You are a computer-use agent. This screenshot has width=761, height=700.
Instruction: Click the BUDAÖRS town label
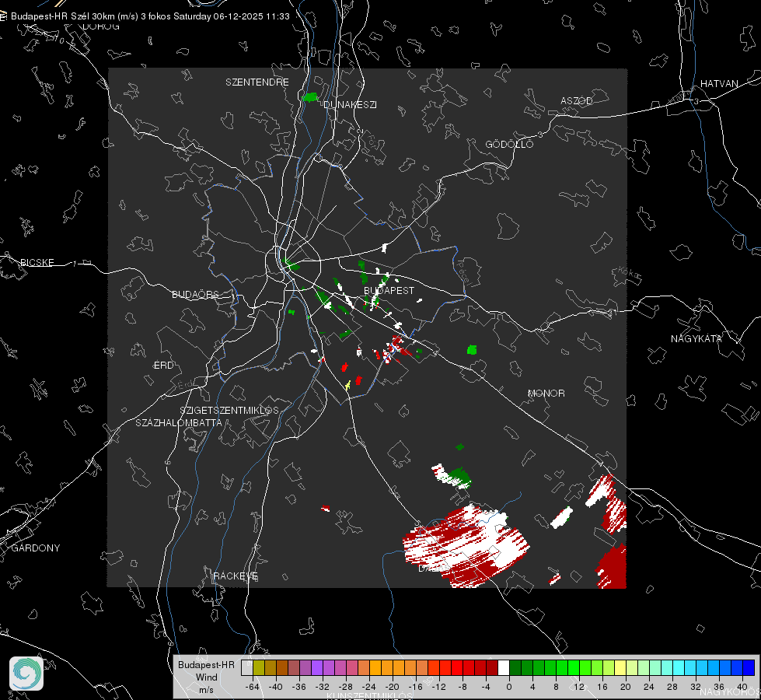[x=196, y=294]
